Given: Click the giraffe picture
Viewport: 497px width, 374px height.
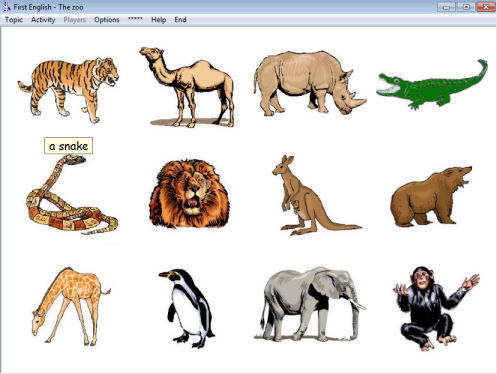Looking at the screenshot, I should tap(71, 307).
